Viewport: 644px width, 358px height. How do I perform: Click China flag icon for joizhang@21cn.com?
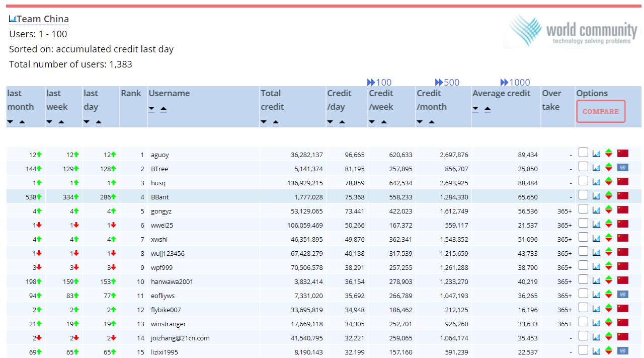pos(623,336)
